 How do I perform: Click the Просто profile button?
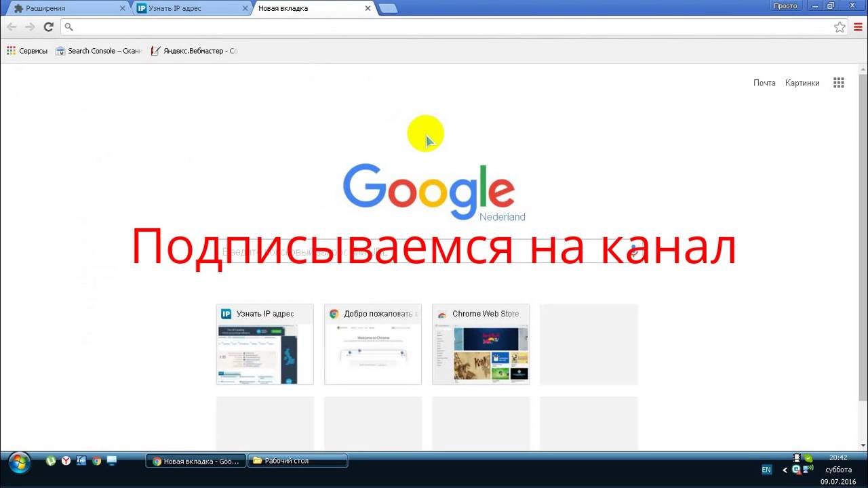[x=786, y=5]
